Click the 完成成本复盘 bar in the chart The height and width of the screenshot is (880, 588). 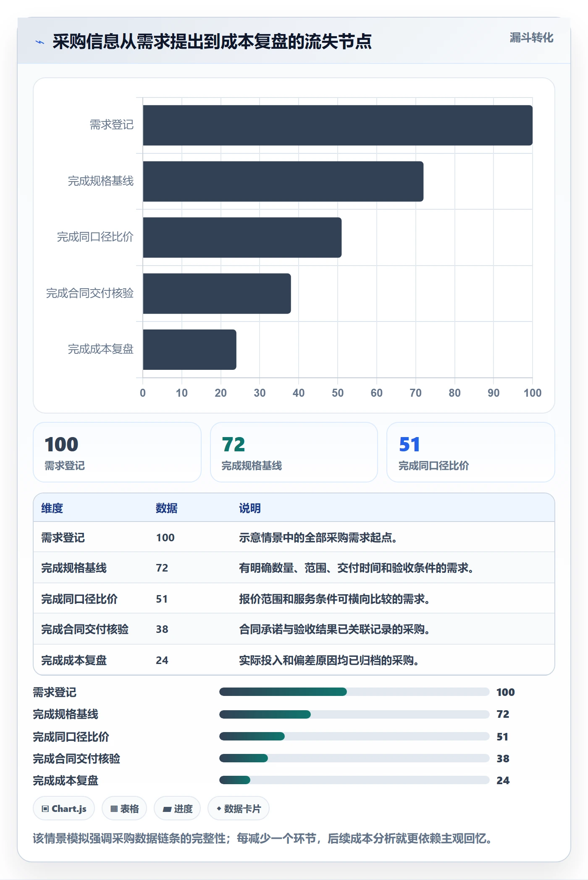pos(189,350)
